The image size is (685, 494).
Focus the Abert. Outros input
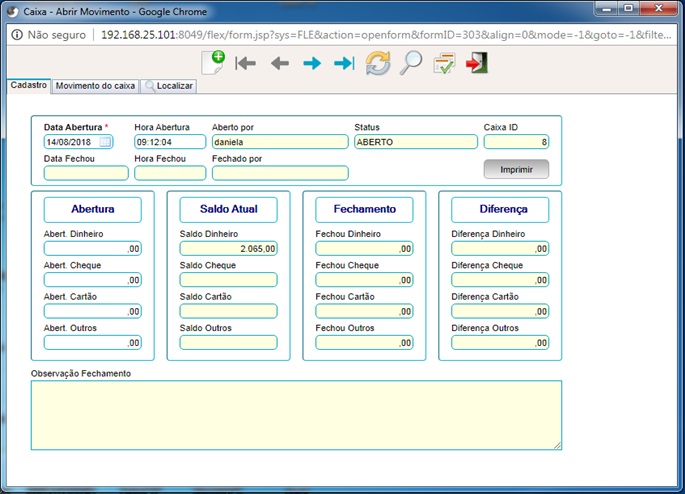coord(93,343)
